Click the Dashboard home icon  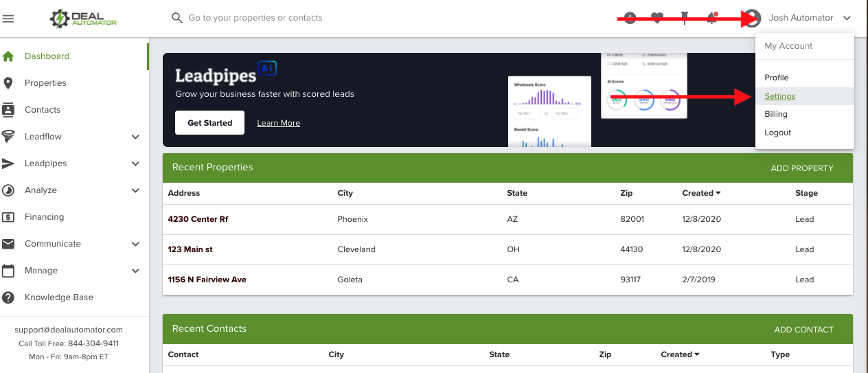coord(8,56)
